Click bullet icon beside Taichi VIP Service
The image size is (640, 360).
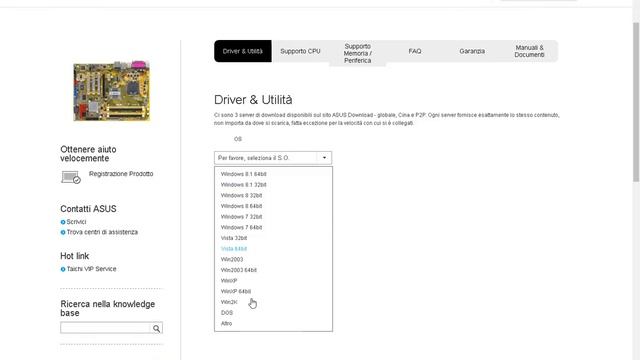63,269
